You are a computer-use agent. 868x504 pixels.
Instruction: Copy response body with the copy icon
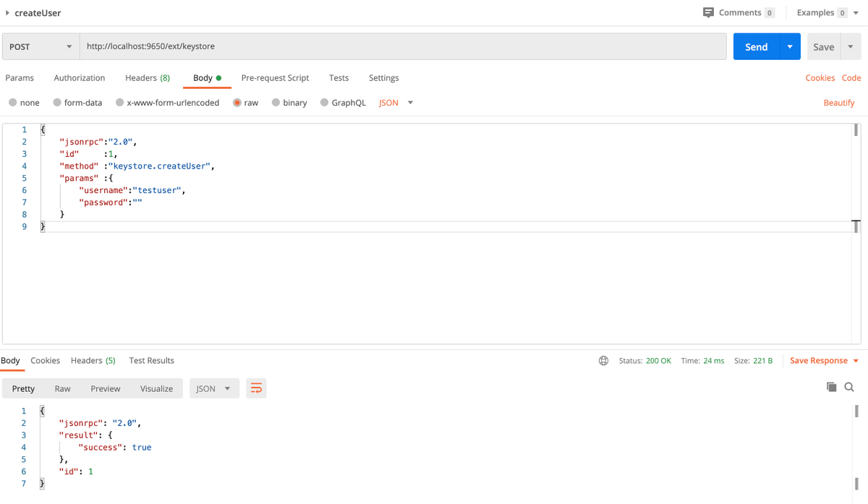(831, 387)
